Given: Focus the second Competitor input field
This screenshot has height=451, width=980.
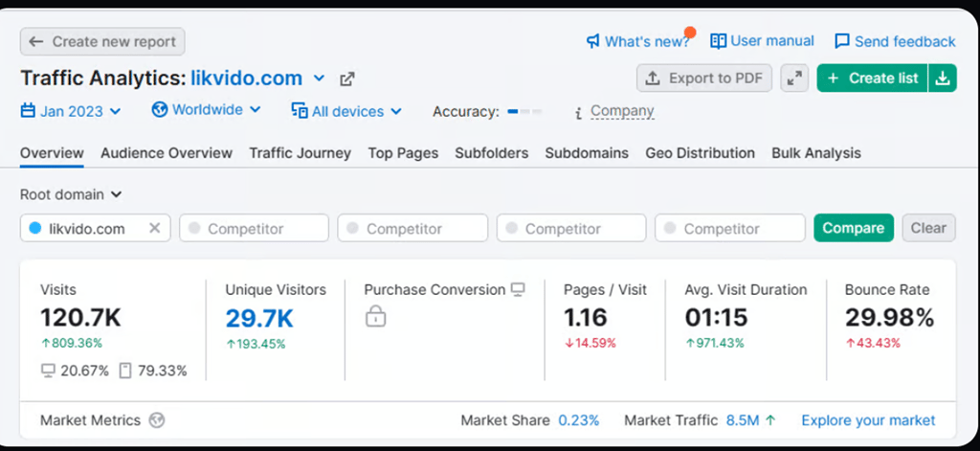Looking at the screenshot, I should tap(412, 228).
